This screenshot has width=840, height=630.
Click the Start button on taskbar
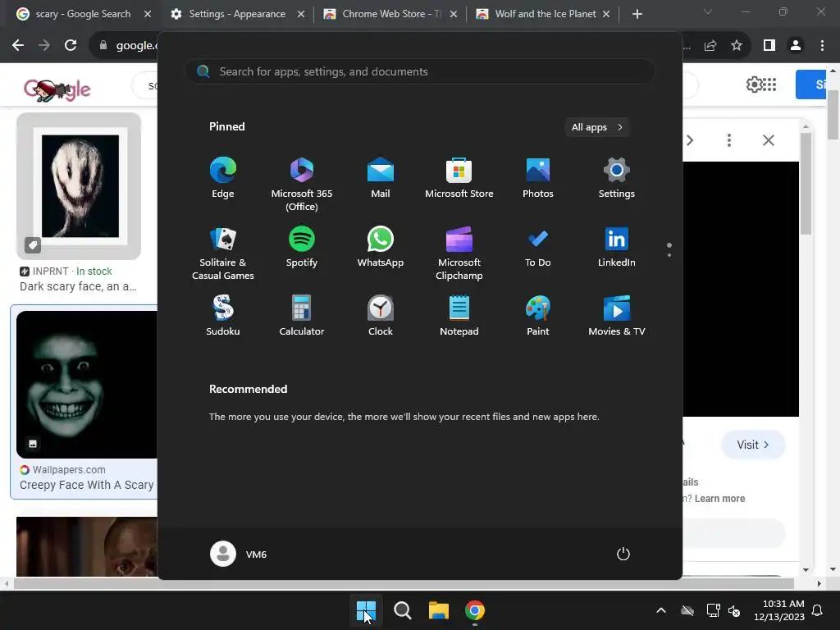pos(367,610)
